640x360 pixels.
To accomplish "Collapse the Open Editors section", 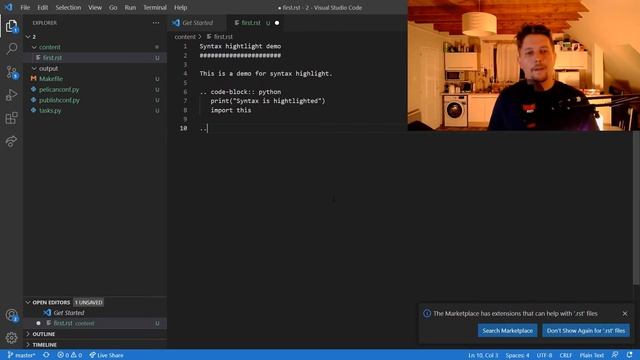I will coord(28,302).
